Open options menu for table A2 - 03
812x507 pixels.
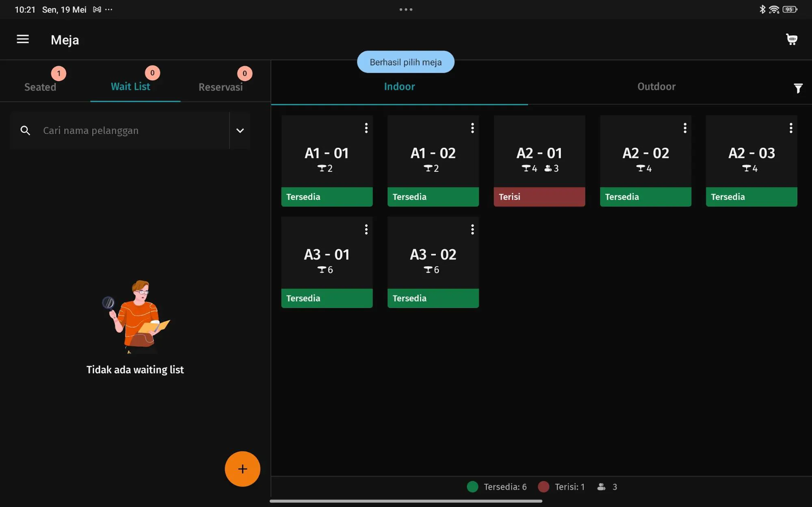(790, 128)
